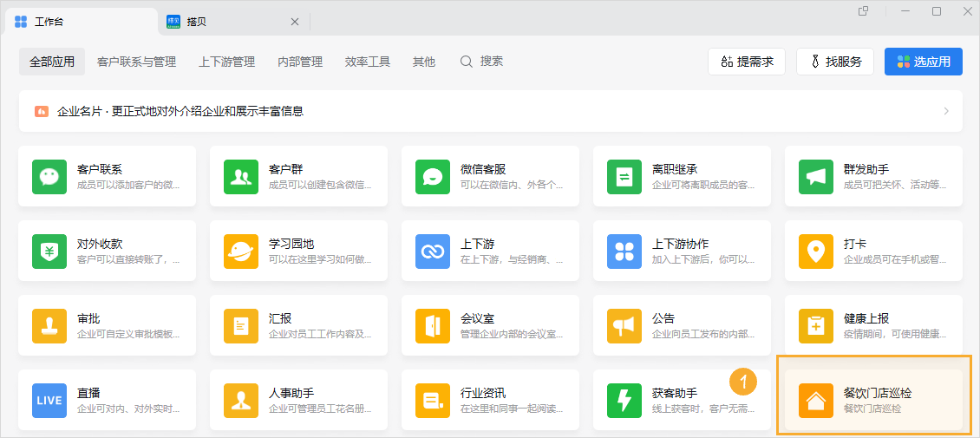Open the 审批 stamp icon
This screenshot has height=438, width=980.
[x=49, y=326]
